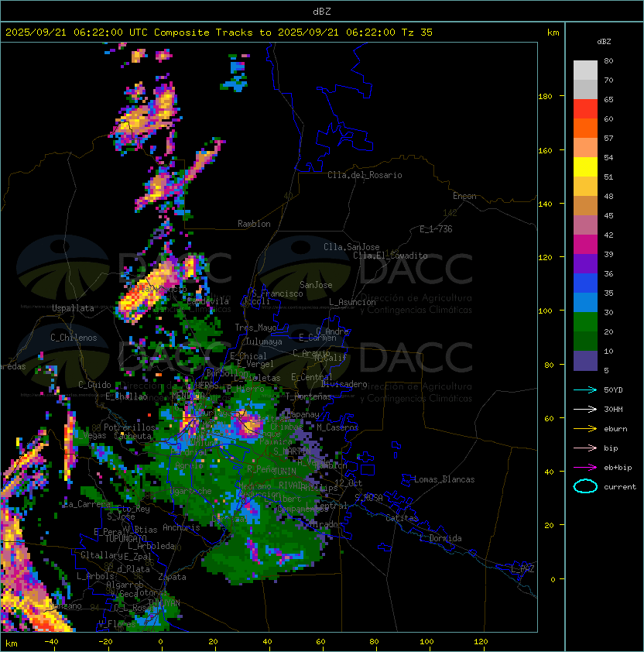
Task: Select the dark orange 57-60 dBZ swatch
Action: pos(585,129)
